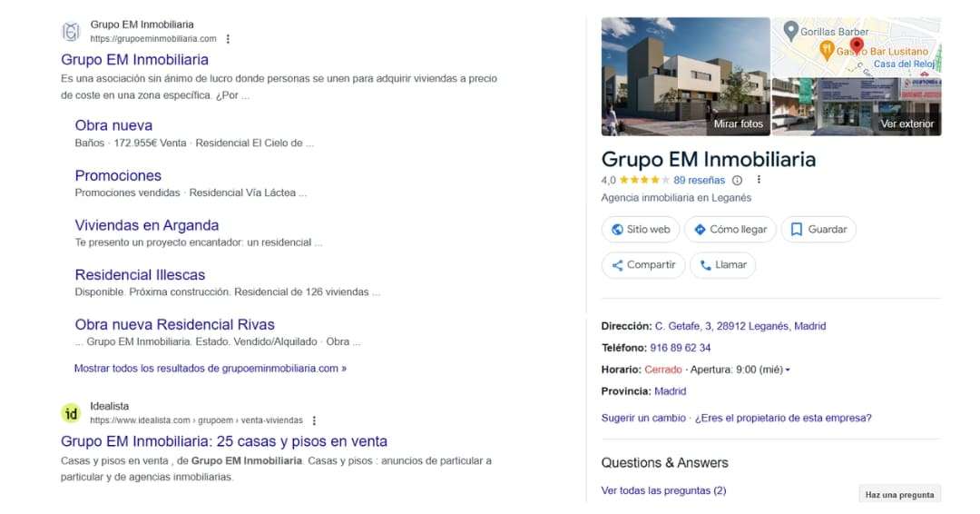Open Viviendas en Arganda sitelink
The height and width of the screenshot is (514, 980).
147,225
